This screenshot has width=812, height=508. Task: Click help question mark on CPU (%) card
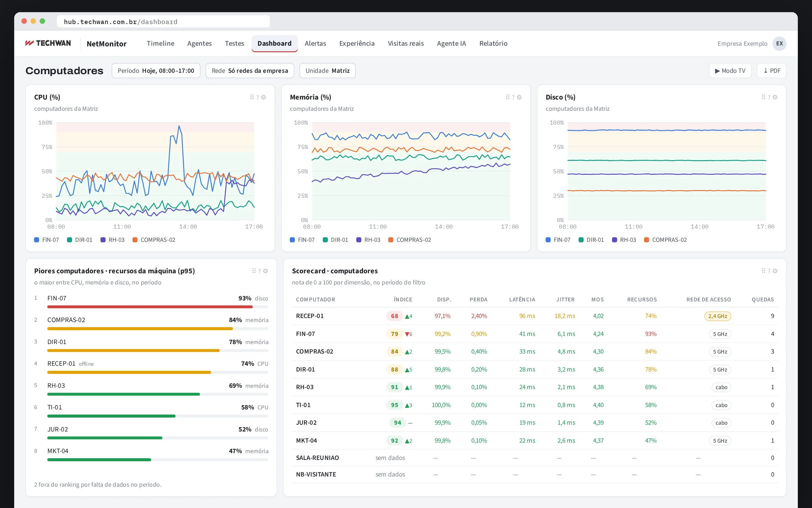click(x=257, y=97)
